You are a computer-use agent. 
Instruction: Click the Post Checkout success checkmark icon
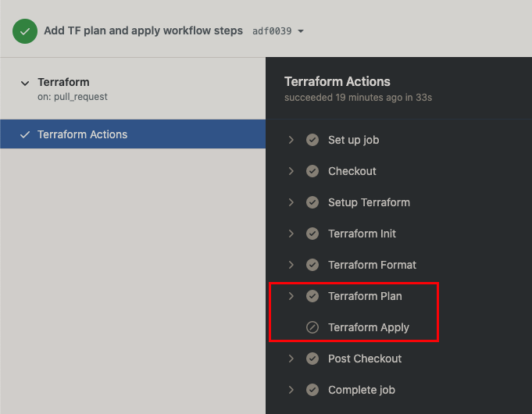312,359
